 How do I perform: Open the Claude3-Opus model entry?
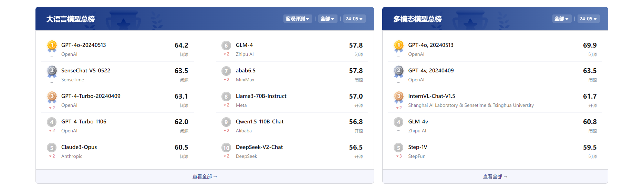click(79, 147)
